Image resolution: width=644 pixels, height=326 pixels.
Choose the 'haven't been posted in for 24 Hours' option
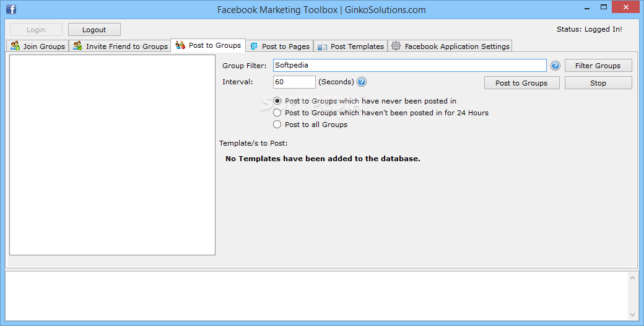277,113
